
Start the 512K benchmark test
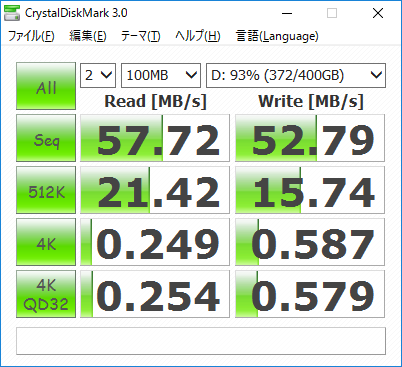tap(46, 190)
